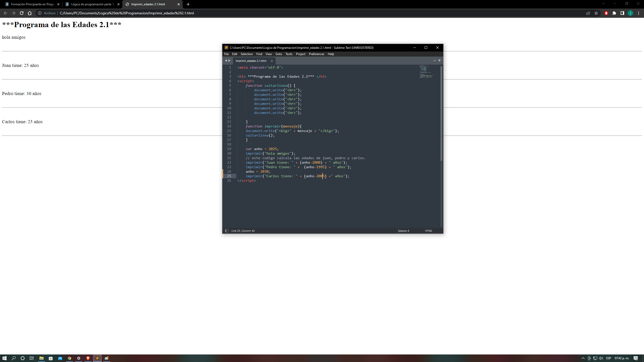
Task: Open the Extensions puzzle menu
Action: [x=614, y=13]
